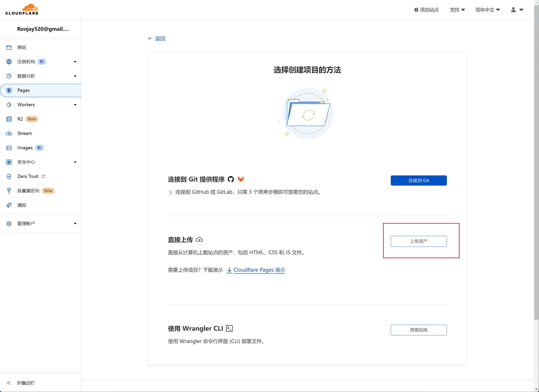This screenshot has width=539, height=392.
Task: Click the Images picture icon
Action: coord(9,148)
